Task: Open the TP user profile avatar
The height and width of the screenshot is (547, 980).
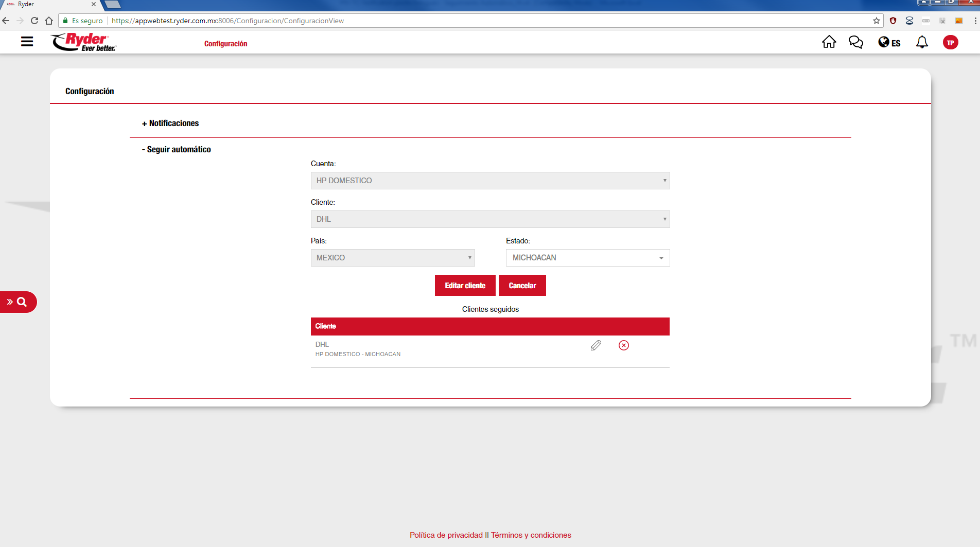Action: point(950,43)
